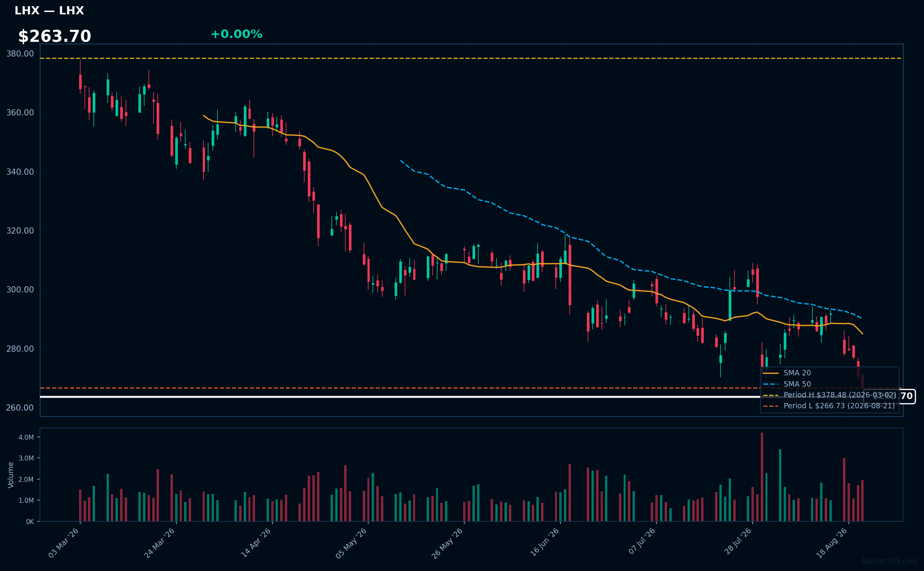Click the tall green volume bar near 3.4M
The image size is (924, 571).
pos(780,485)
